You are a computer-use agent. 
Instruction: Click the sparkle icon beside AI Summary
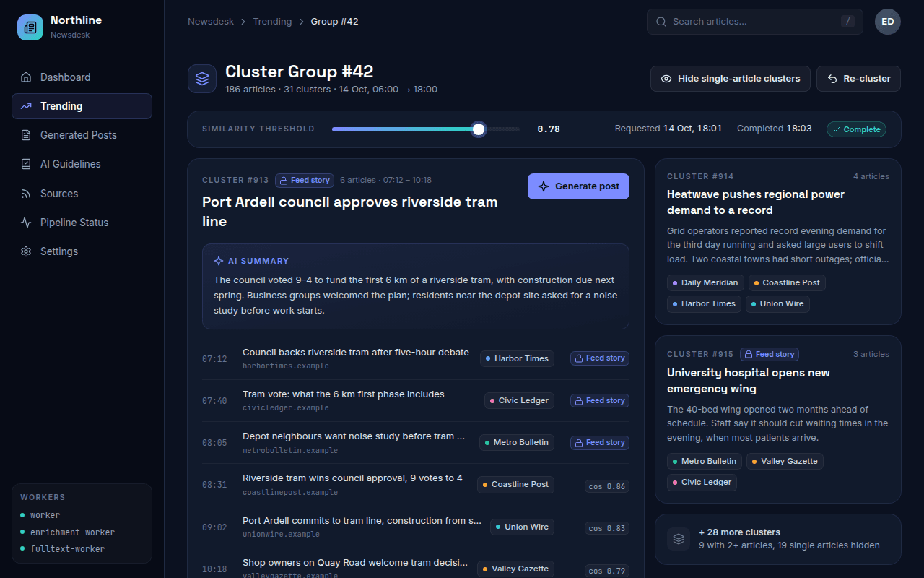point(219,261)
